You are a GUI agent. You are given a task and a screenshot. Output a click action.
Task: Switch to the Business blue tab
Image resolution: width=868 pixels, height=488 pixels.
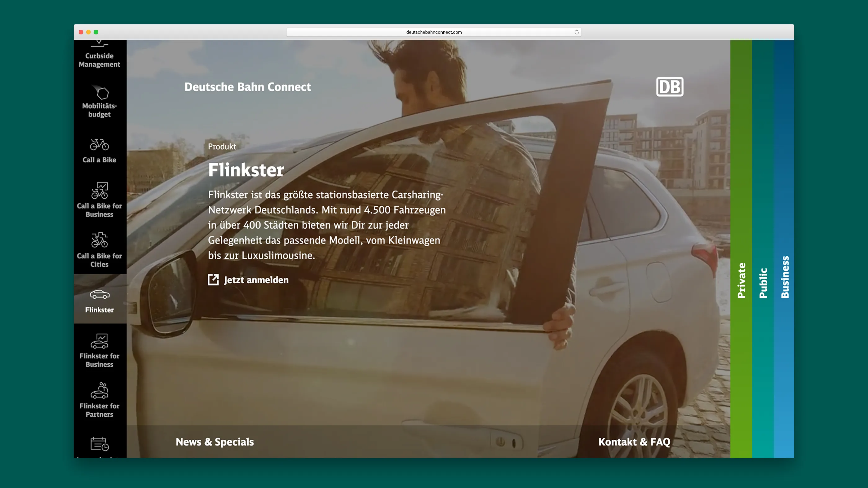point(784,248)
